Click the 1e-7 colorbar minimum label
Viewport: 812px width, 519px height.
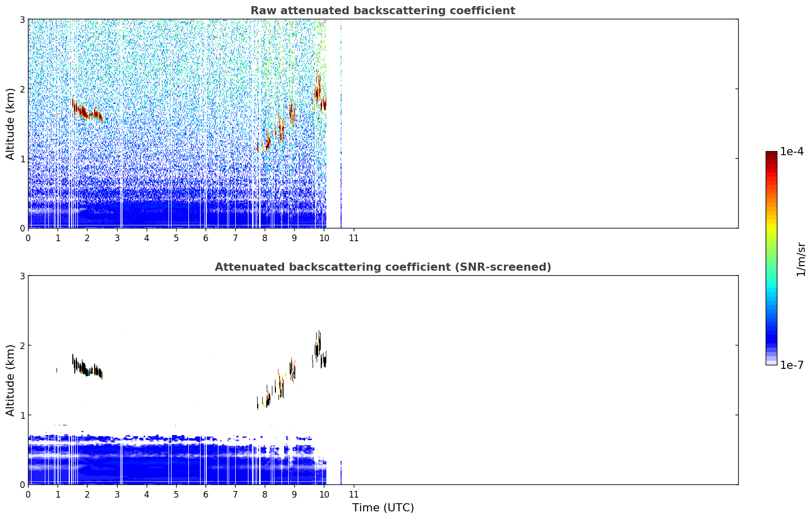[792, 365]
